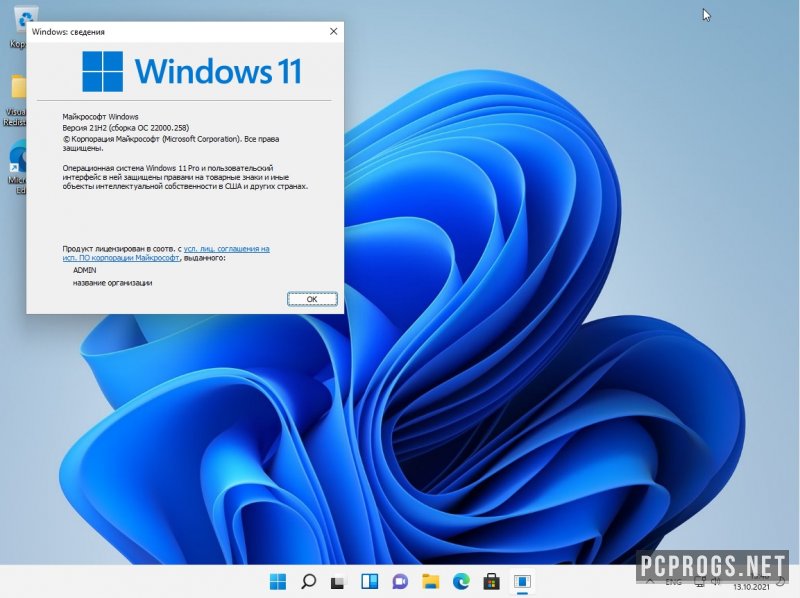Image resolution: width=800 pixels, height=598 pixels.
Task: Open the Widgets panel icon
Action: click(x=369, y=581)
